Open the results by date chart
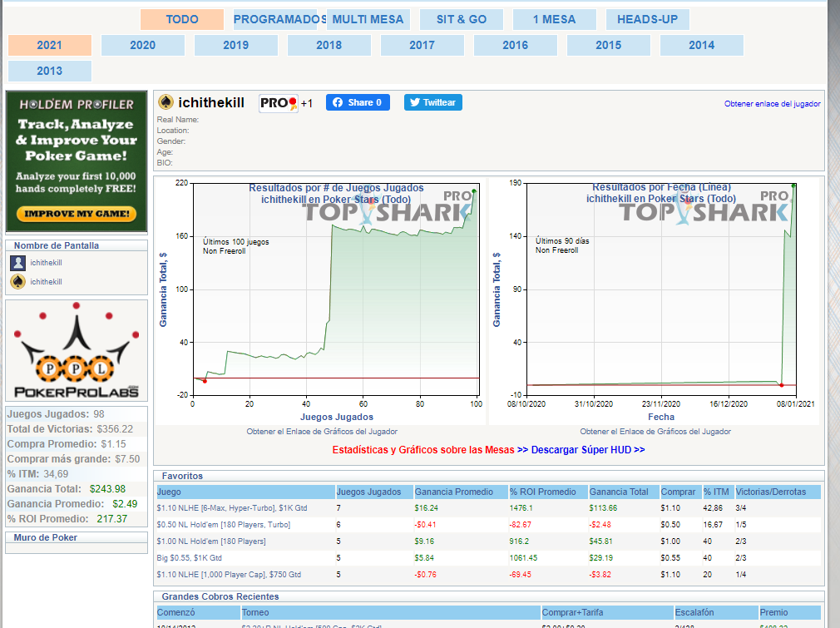The height and width of the screenshot is (628, 840). pyautogui.click(x=654, y=302)
